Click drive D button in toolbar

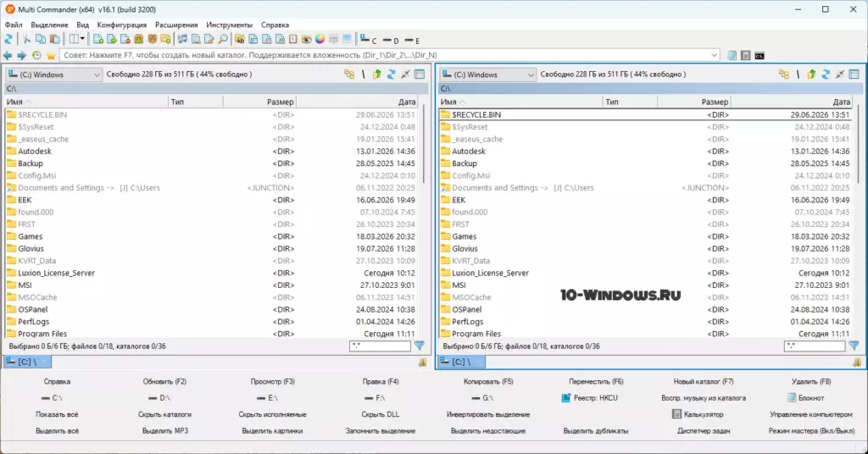coord(391,40)
